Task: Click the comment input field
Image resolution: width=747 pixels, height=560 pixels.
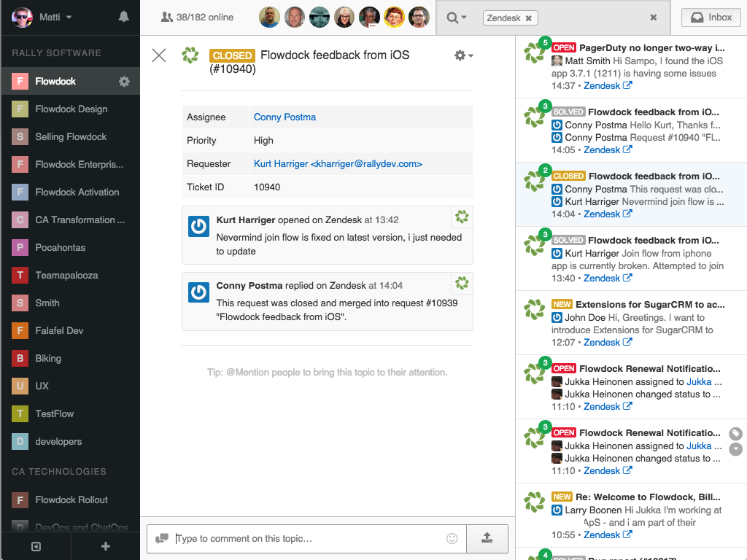Action: [306, 539]
